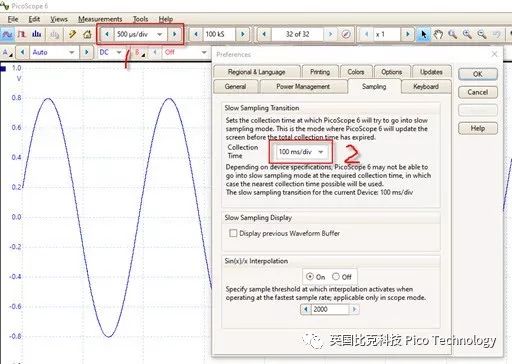Increase the x 1 zoom factor
Viewport: 512px width, 364px height.
pos(407,34)
